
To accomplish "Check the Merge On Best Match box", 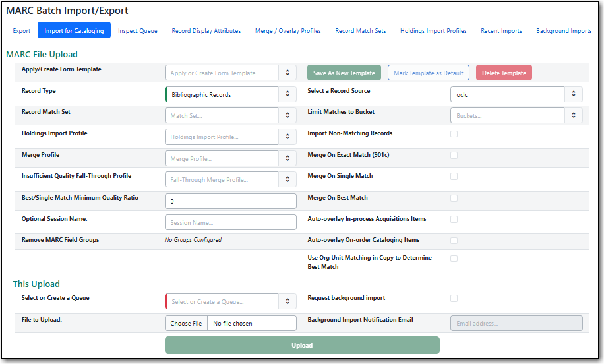I will point(454,198).
